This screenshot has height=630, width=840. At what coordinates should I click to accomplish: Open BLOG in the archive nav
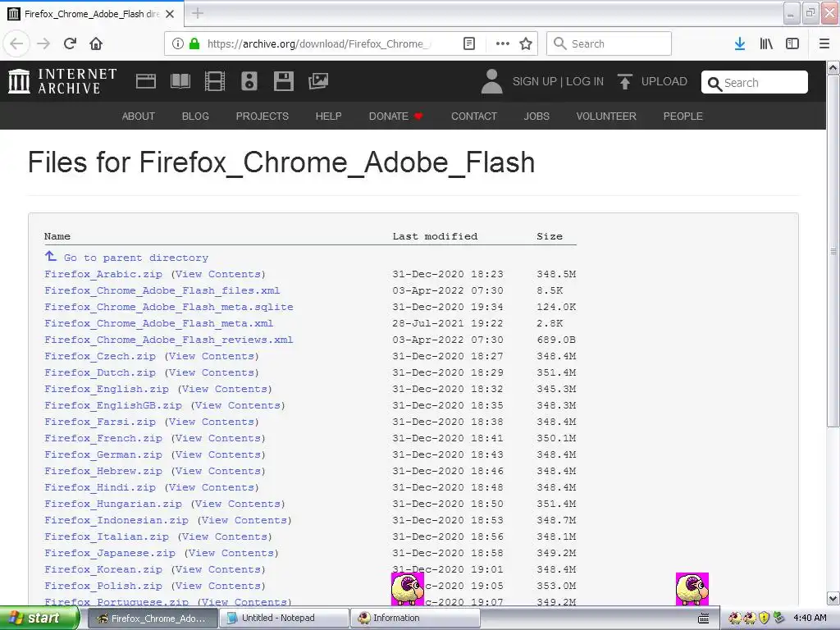click(x=195, y=116)
